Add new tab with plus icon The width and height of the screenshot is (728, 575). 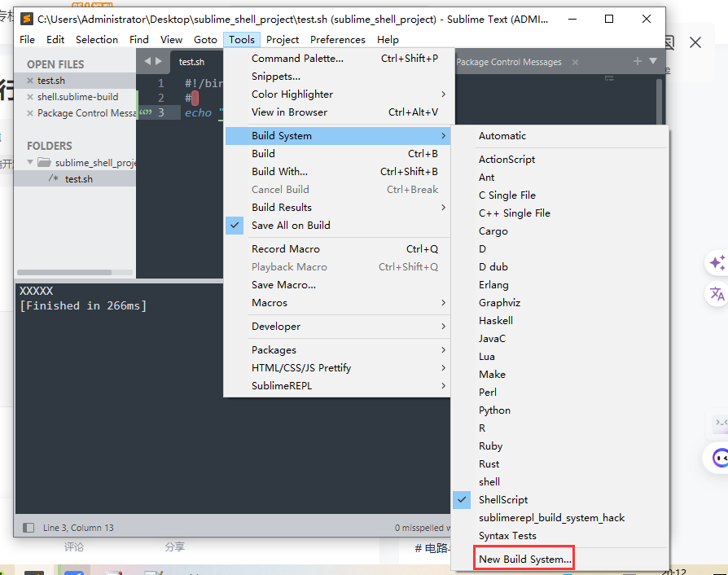pyautogui.click(x=637, y=61)
